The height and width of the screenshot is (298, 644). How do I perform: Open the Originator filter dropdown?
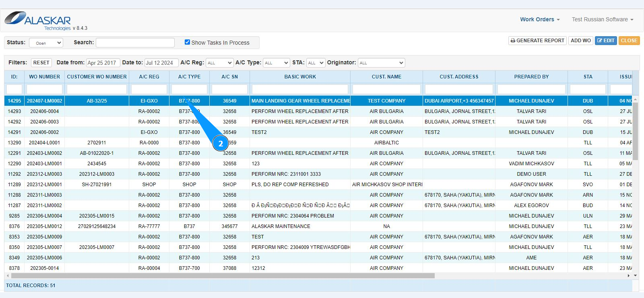381,63
